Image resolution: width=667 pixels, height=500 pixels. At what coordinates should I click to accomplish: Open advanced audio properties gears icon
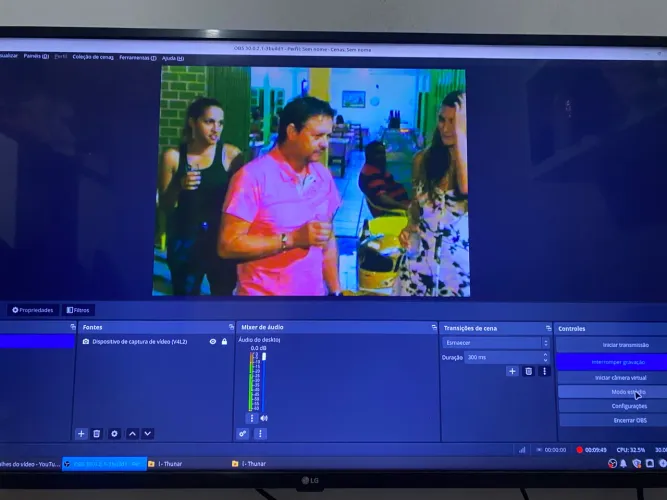click(x=242, y=434)
